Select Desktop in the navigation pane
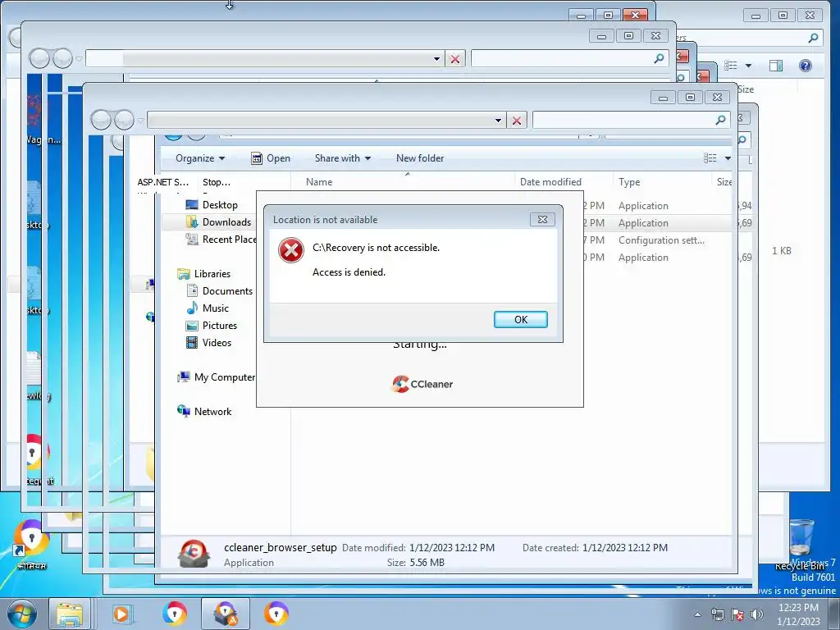 point(220,204)
